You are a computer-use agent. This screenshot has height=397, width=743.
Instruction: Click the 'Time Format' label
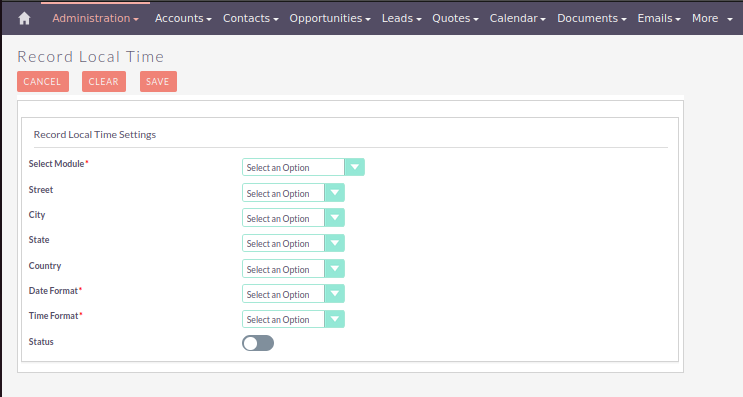54,316
